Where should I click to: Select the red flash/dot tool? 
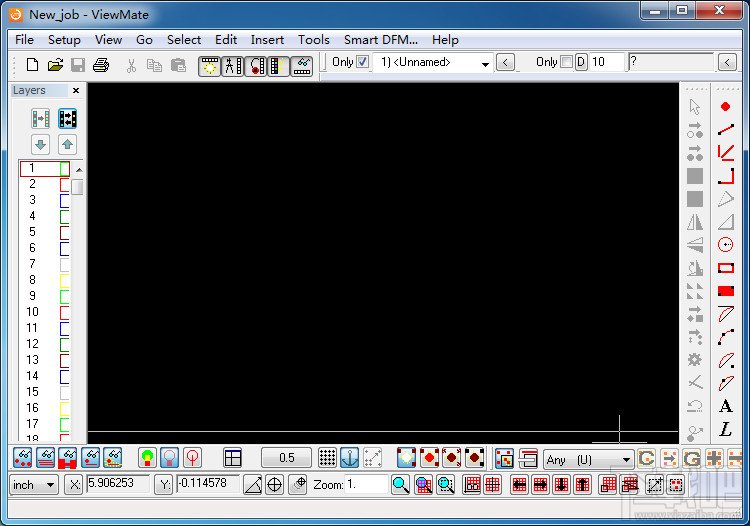coord(725,106)
